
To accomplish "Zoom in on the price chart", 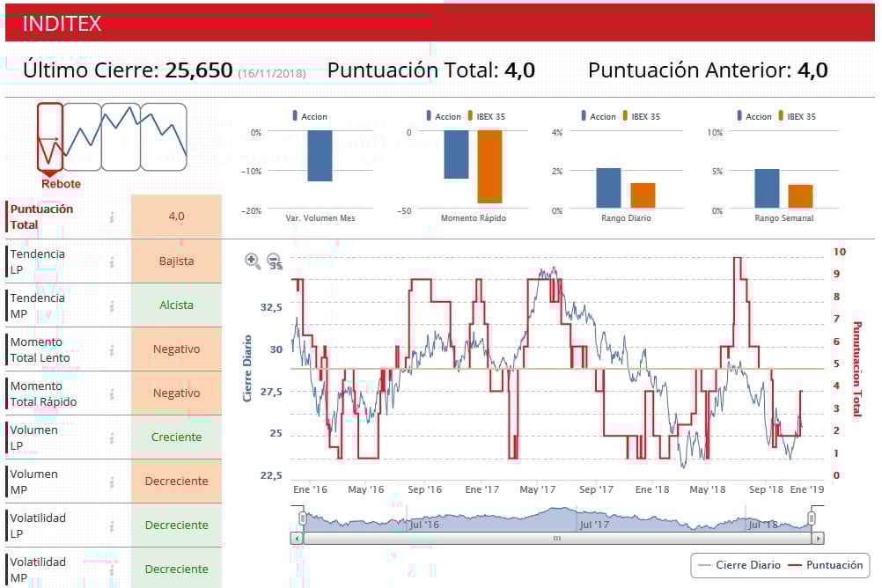I will (x=253, y=261).
